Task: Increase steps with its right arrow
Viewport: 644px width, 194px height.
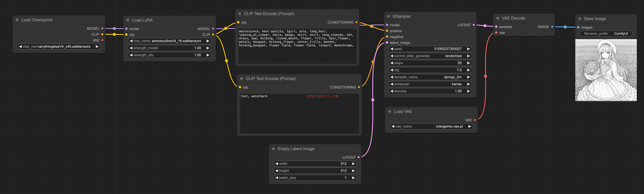Action: click(469, 63)
